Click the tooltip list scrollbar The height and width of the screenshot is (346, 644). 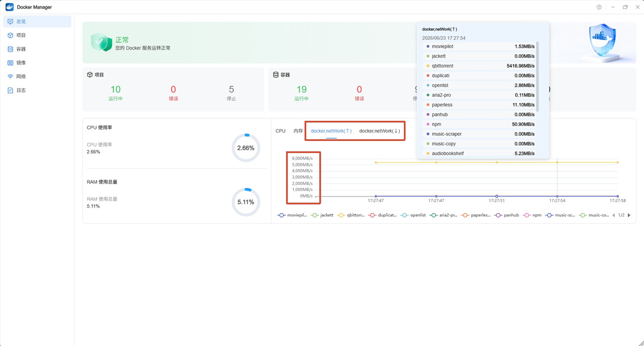538,77
